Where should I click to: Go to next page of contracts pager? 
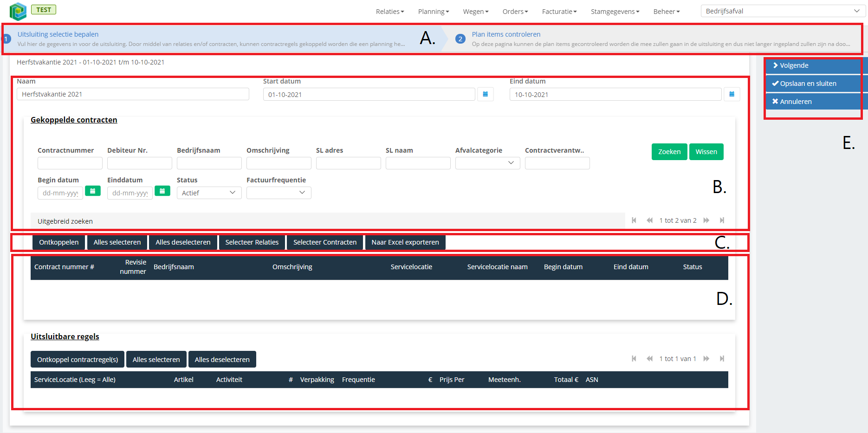706,220
